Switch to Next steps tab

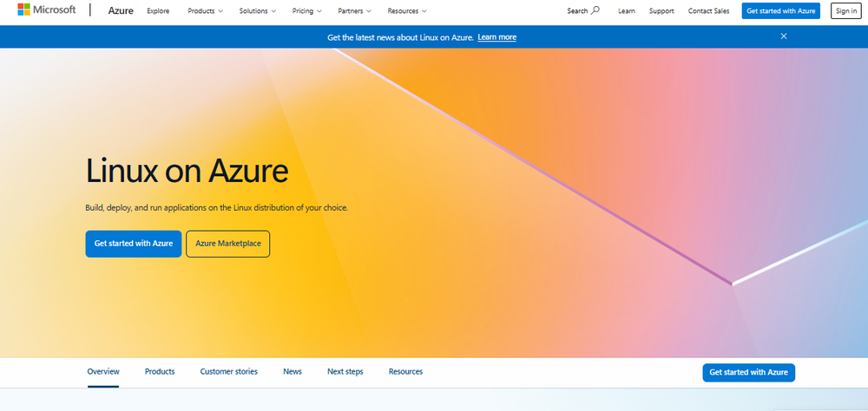point(345,372)
